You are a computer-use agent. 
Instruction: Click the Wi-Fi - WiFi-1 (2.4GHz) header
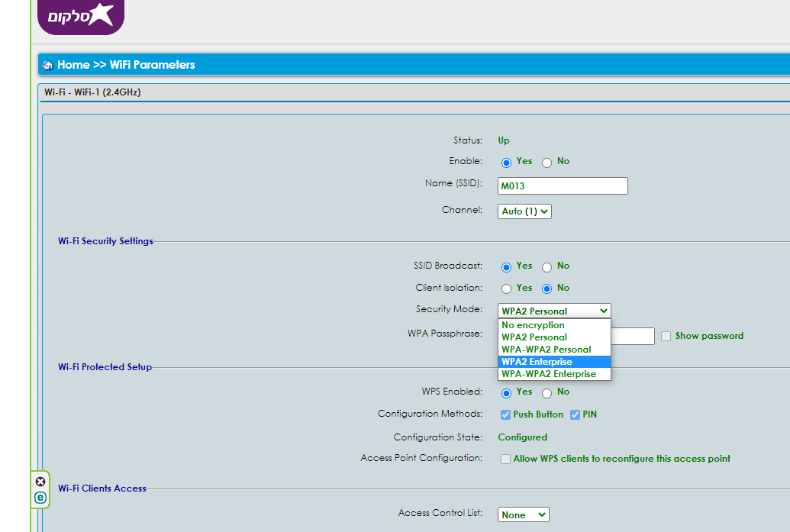pos(92,92)
